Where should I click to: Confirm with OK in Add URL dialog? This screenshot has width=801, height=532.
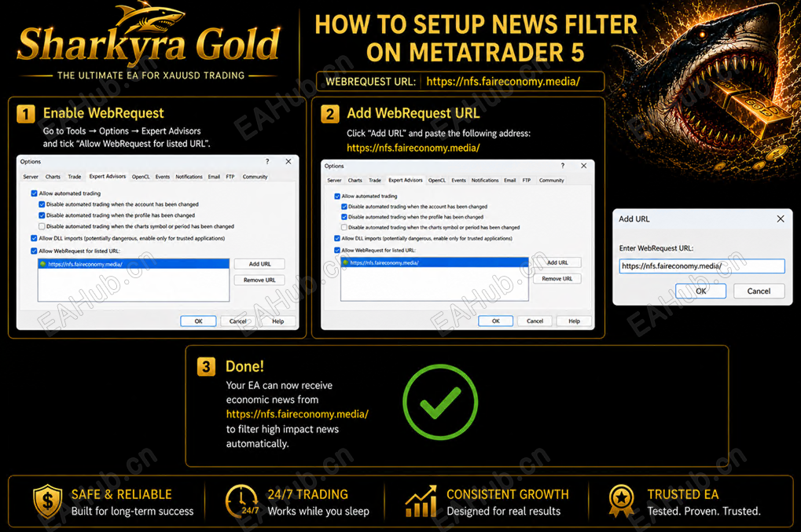701,291
